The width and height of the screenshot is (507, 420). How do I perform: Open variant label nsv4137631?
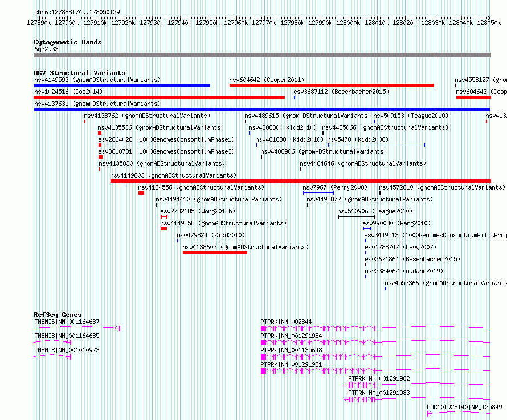97,104
